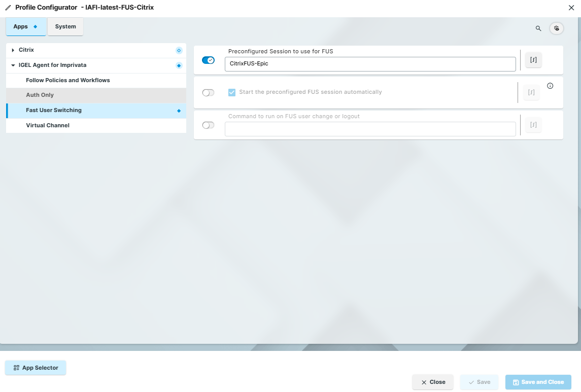The height and width of the screenshot is (392, 581).
Task: Expand the Citrix tree node
Action: point(13,50)
